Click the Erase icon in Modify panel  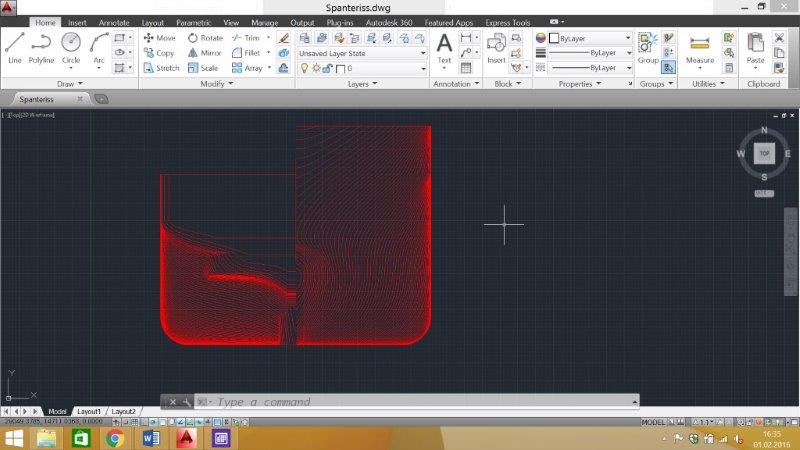pyautogui.click(x=284, y=38)
